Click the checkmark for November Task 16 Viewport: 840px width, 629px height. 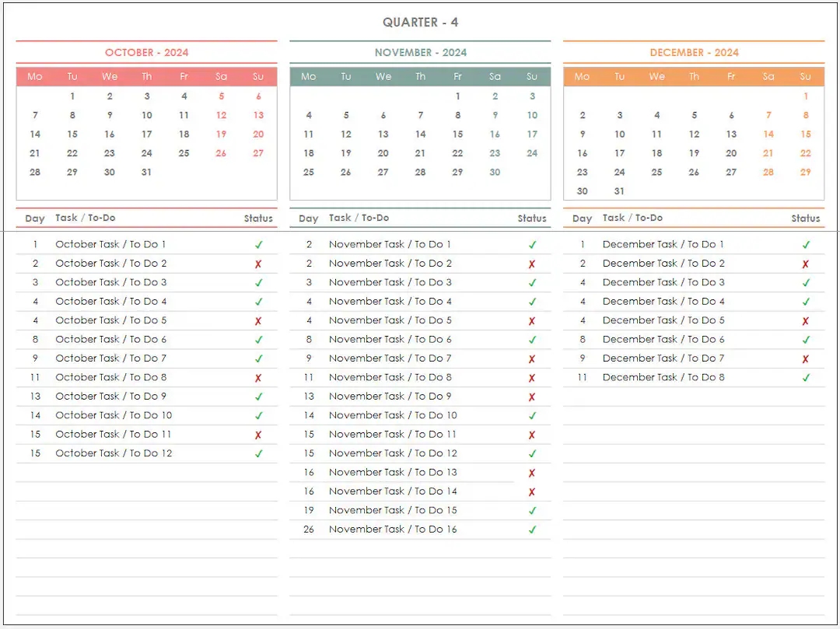pyautogui.click(x=533, y=529)
